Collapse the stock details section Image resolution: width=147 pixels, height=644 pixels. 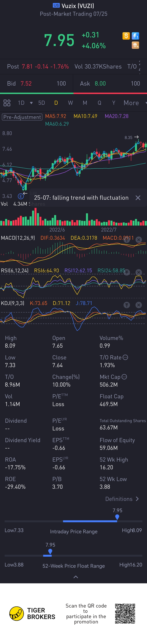pyautogui.click(x=76, y=577)
